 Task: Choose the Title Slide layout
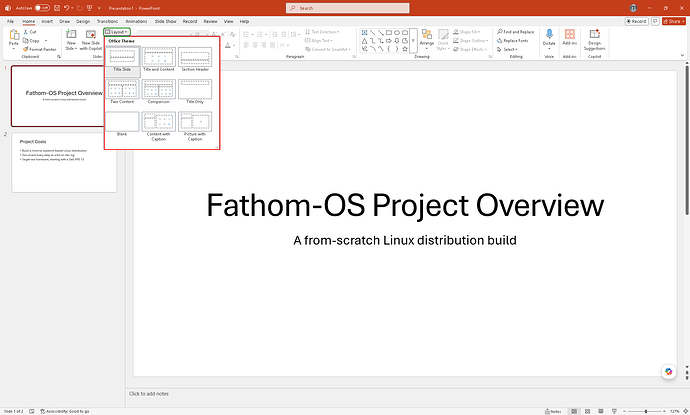pos(122,60)
